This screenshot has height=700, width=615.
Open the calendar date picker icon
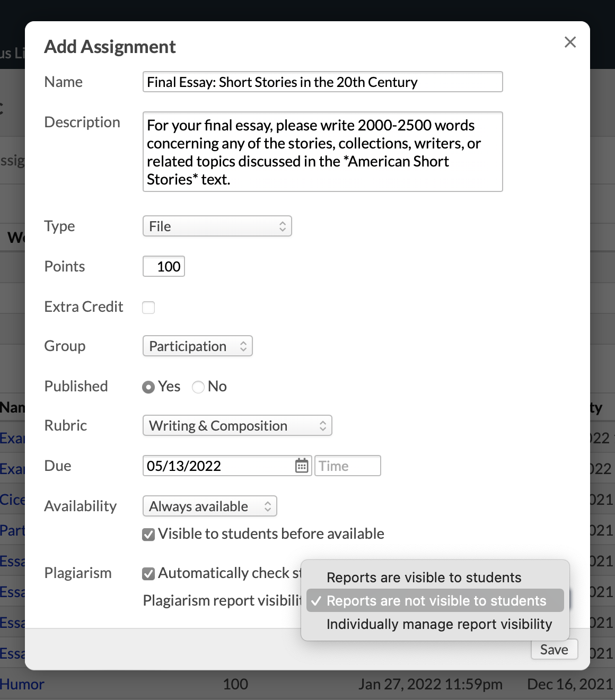(x=302, y=466)
